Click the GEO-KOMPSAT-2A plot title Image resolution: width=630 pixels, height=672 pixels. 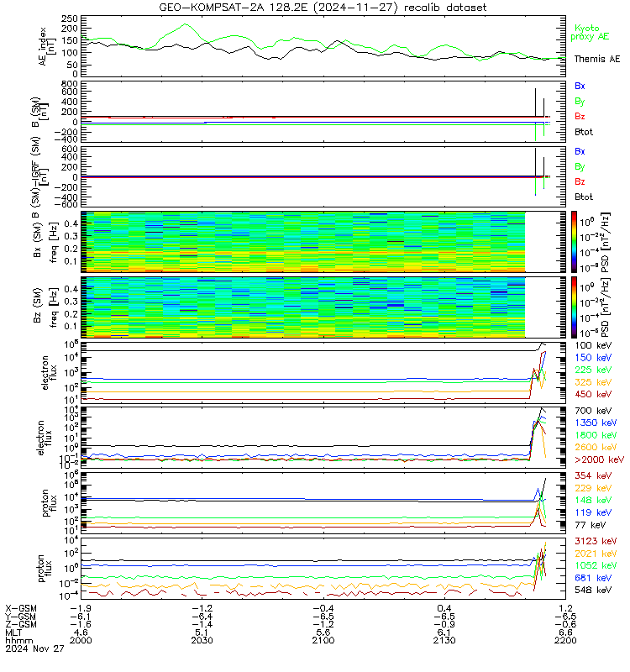click(323, 8)
